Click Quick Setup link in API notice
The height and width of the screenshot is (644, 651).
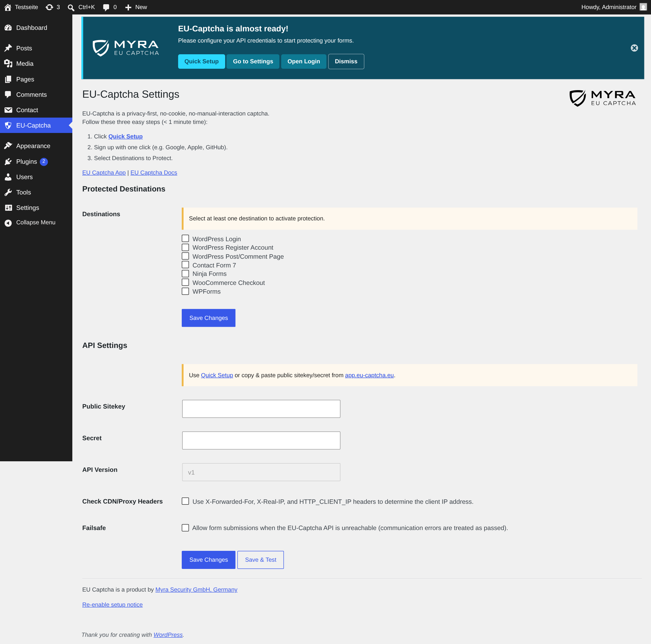pos(217,375)
